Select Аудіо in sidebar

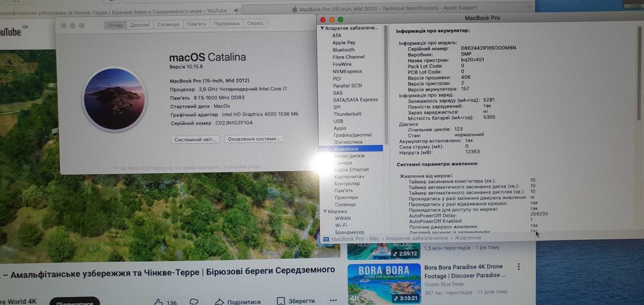tap(339, 128)
